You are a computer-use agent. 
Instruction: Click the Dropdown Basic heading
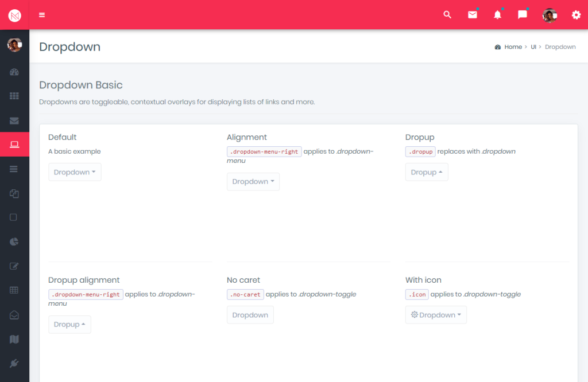pyautogui.click(x=81, y=85)
